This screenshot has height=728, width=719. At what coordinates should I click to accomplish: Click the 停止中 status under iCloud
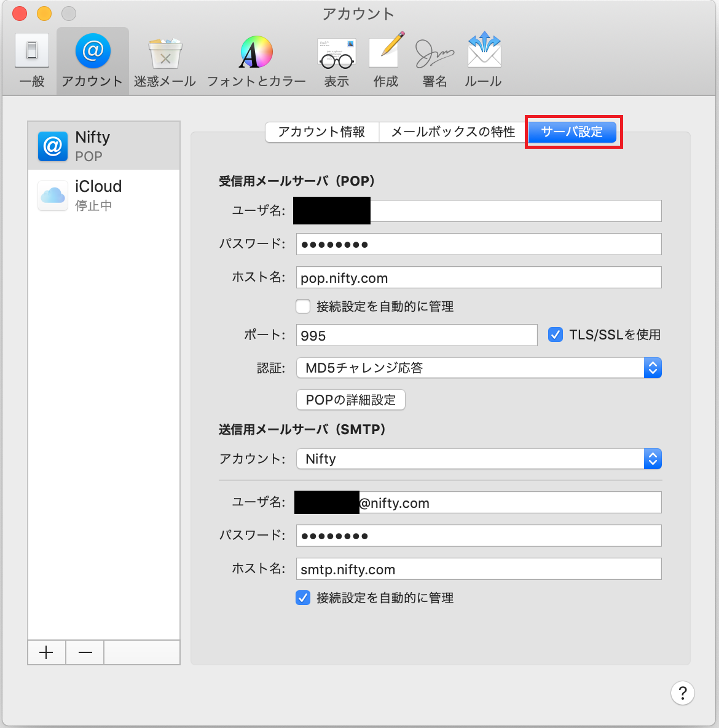tap(94, 206)
